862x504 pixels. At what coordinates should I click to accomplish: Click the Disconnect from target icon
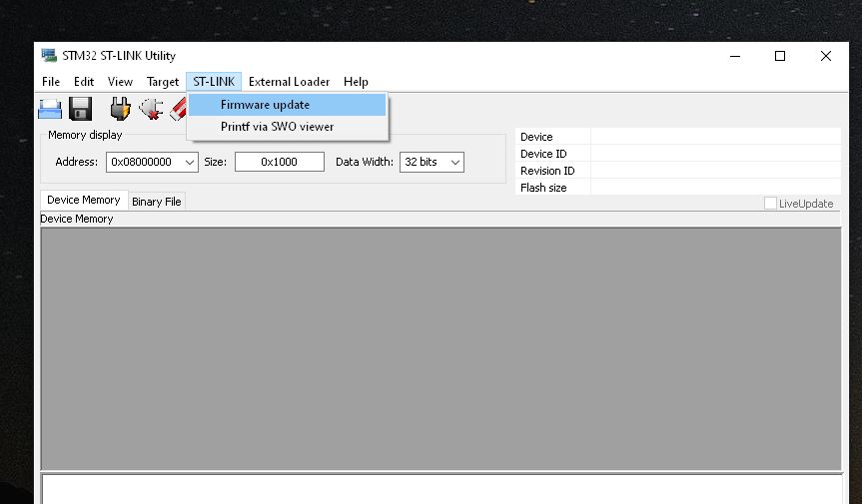(x=151, y=109)
